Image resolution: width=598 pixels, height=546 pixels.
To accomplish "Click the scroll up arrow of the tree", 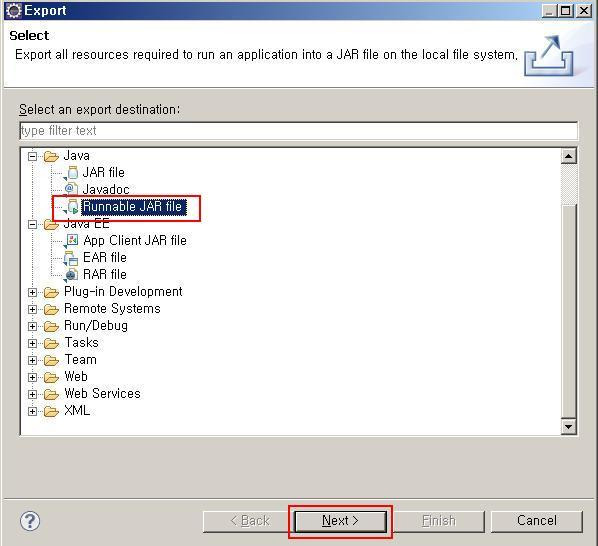I will pos(569,156).
